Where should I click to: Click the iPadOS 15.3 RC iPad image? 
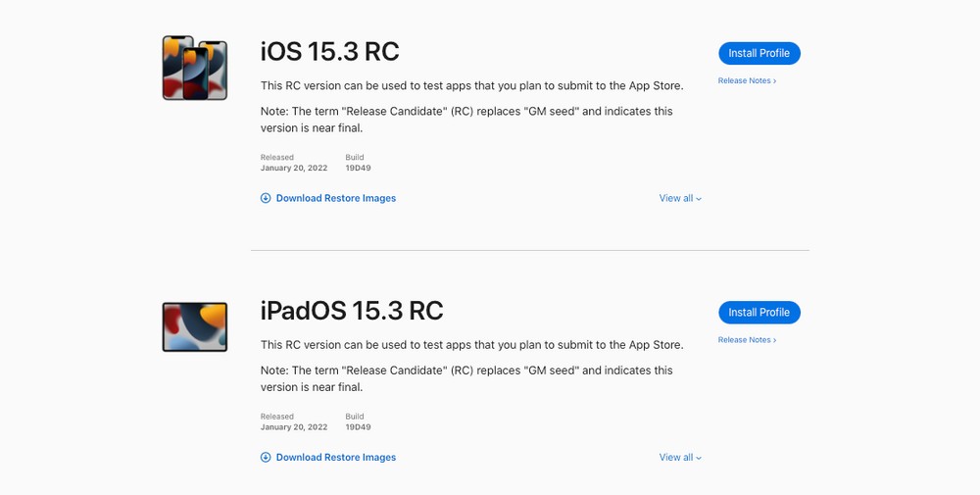pyautogui.click(x=195, y=326)
